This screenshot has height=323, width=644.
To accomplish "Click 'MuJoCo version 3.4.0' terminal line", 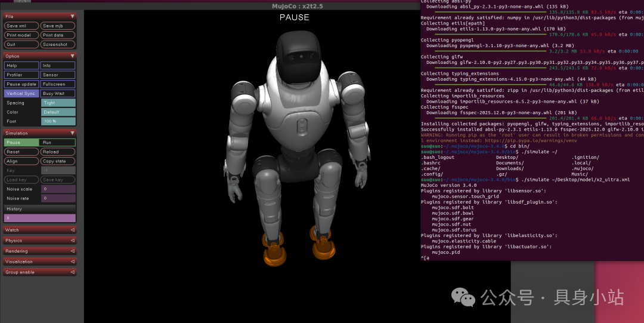I will pos(448,185).
